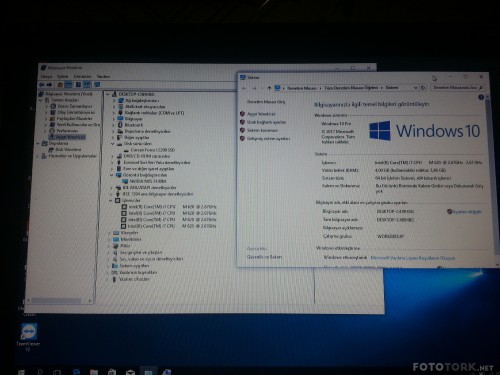The image size is (500, 375).
Task: Open Gelişmiş sistem ayarları link
Action: coord(268,138)
